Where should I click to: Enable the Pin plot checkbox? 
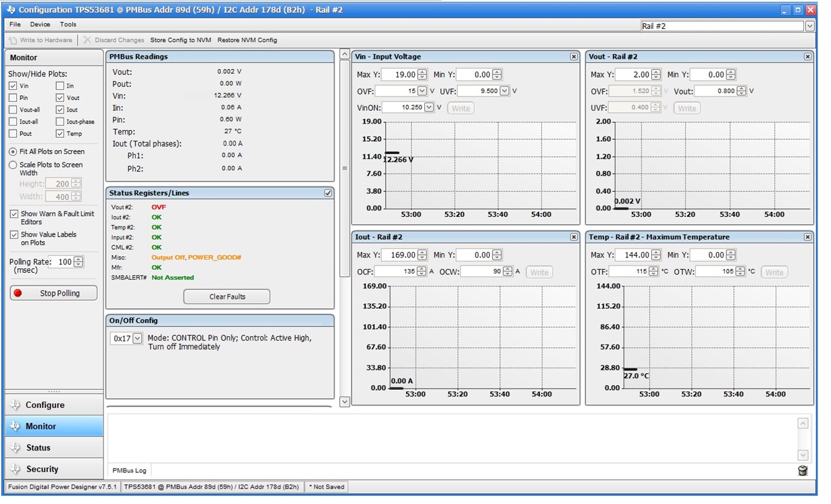tap(14, 98)
